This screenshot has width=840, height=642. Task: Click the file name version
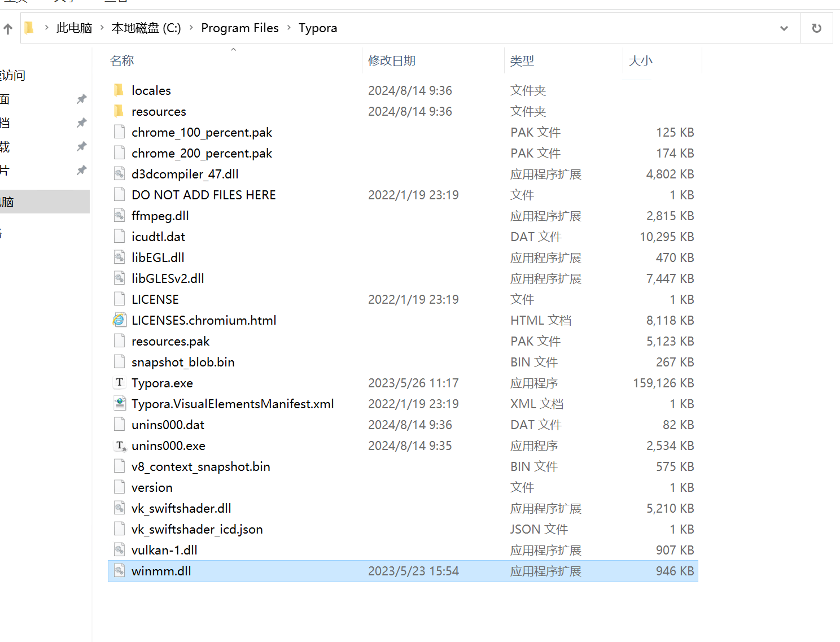pyautogui.click(x=152, y=487)
